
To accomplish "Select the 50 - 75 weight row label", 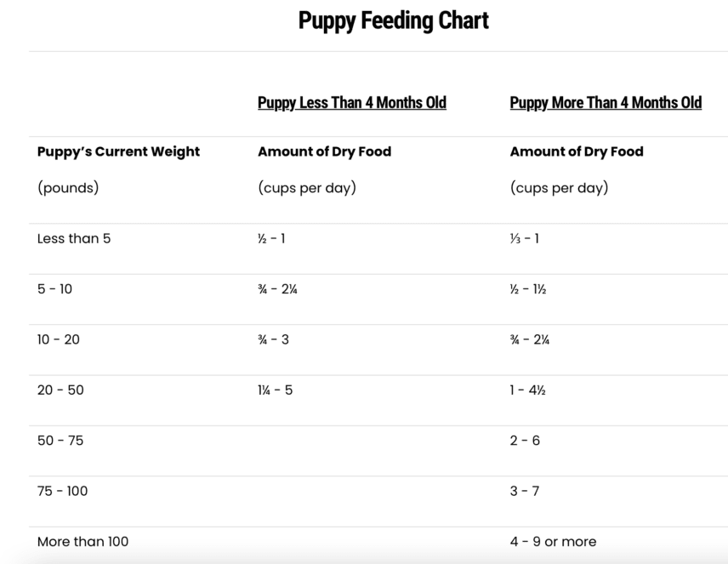I will click(60, 441).
